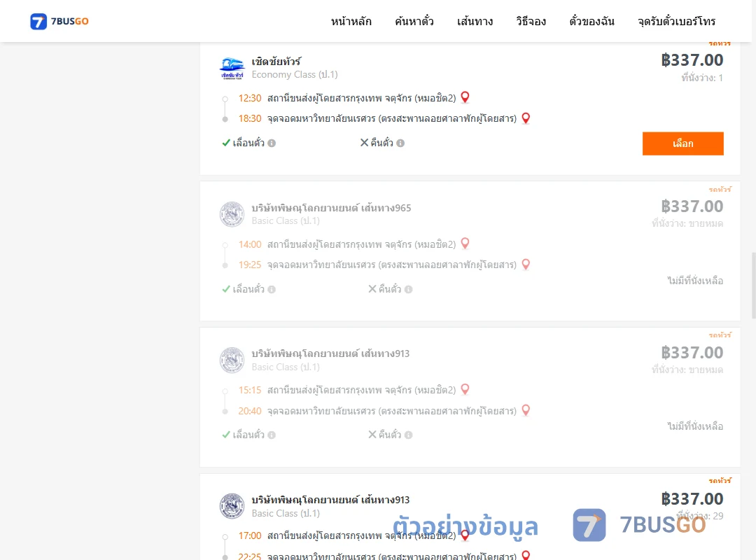Click map pin for 20:40 arrival stop
Screen dimensions: 756x560
pyautogui.click(x=526, y=410)
